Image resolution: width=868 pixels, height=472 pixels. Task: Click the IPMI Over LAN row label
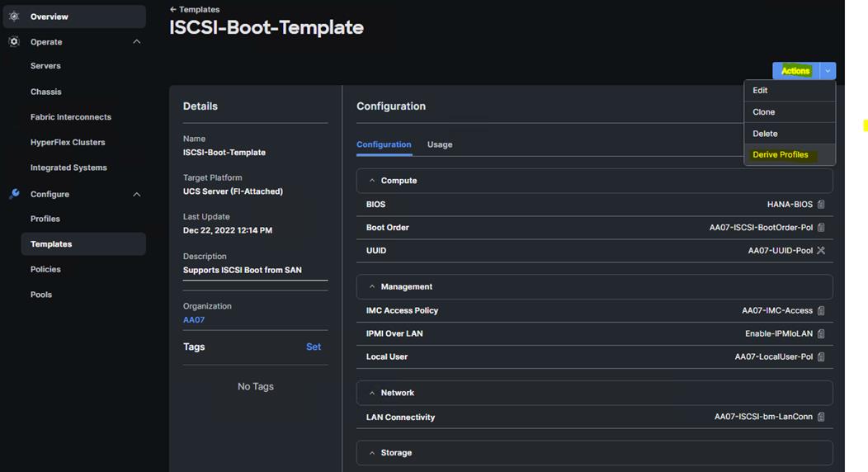pos(394,333)
